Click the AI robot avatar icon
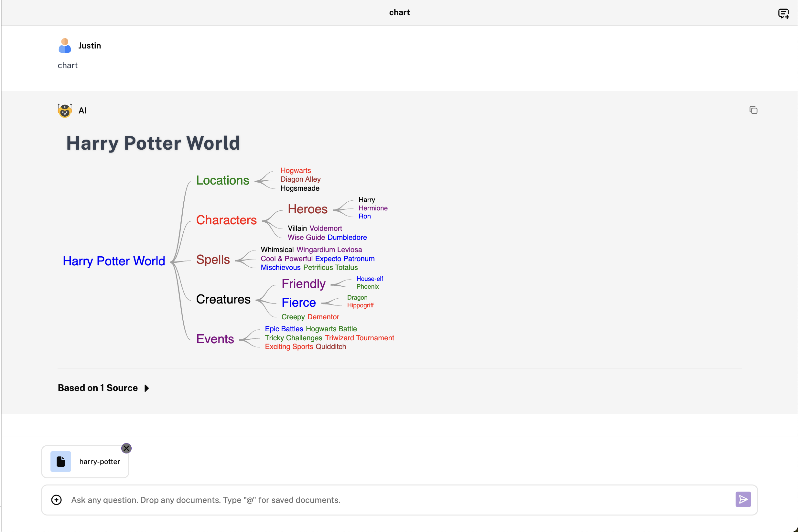 [64, 111]
